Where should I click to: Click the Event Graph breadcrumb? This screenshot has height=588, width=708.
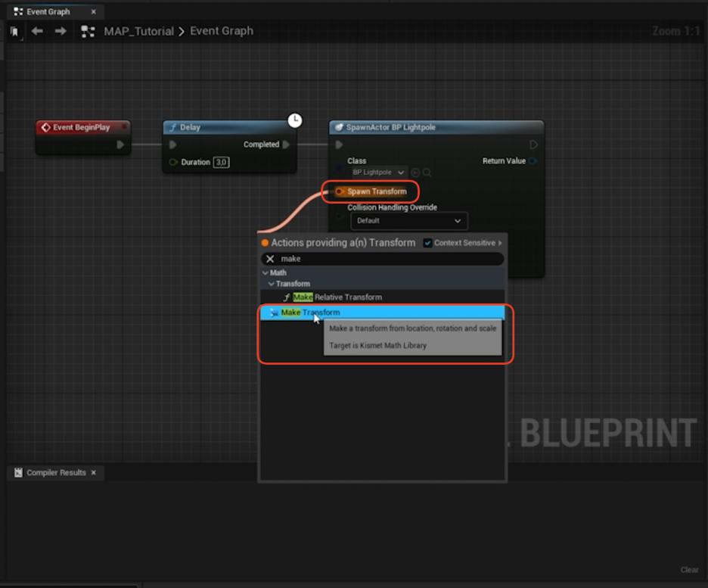click(221, 31)
